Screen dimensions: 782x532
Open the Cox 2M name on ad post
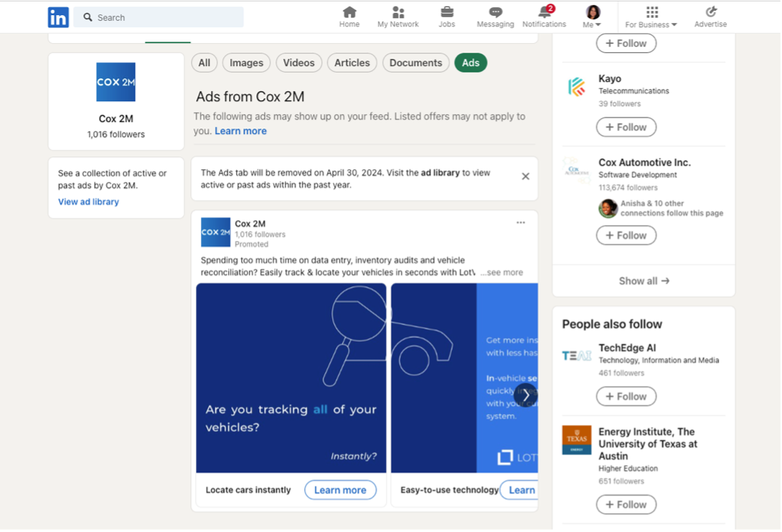250,224
